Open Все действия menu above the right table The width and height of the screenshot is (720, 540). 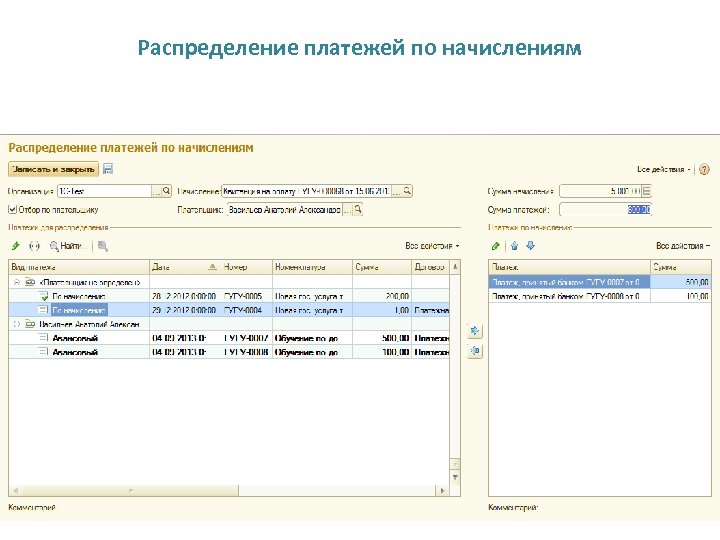[683, 246]
